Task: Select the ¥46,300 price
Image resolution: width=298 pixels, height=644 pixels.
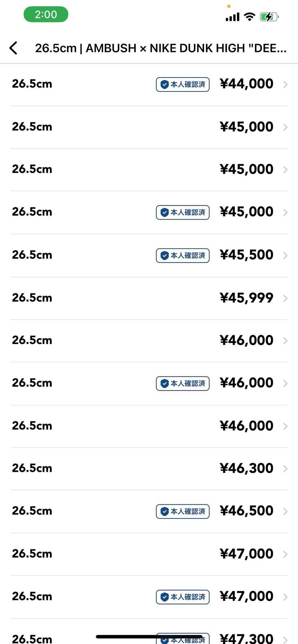Action: click(246, 468)
